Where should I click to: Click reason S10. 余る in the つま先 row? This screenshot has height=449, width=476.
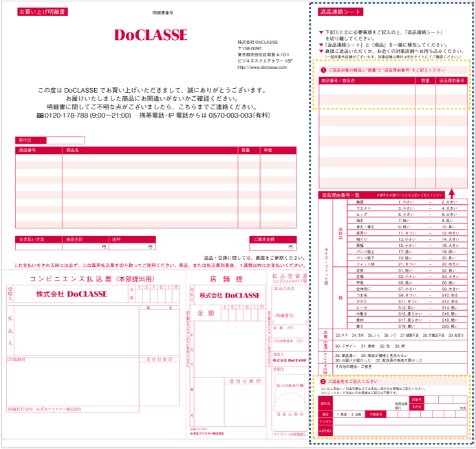tap(450, 295)
